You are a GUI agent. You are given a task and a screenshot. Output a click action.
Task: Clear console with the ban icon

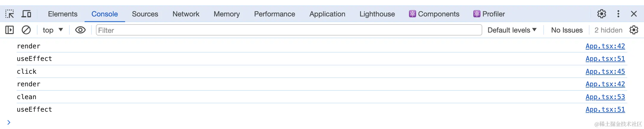26,30
